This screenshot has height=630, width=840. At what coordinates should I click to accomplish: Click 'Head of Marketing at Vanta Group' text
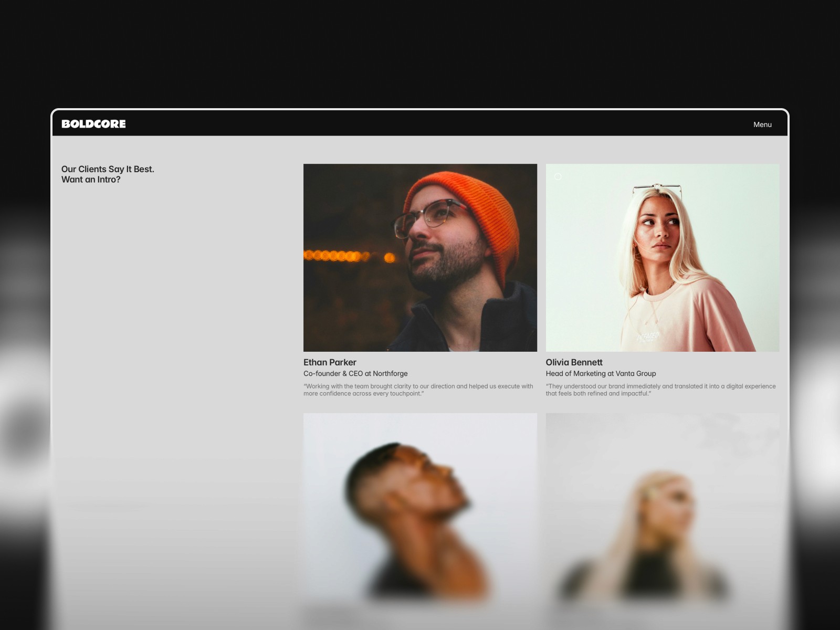(601, 373)
